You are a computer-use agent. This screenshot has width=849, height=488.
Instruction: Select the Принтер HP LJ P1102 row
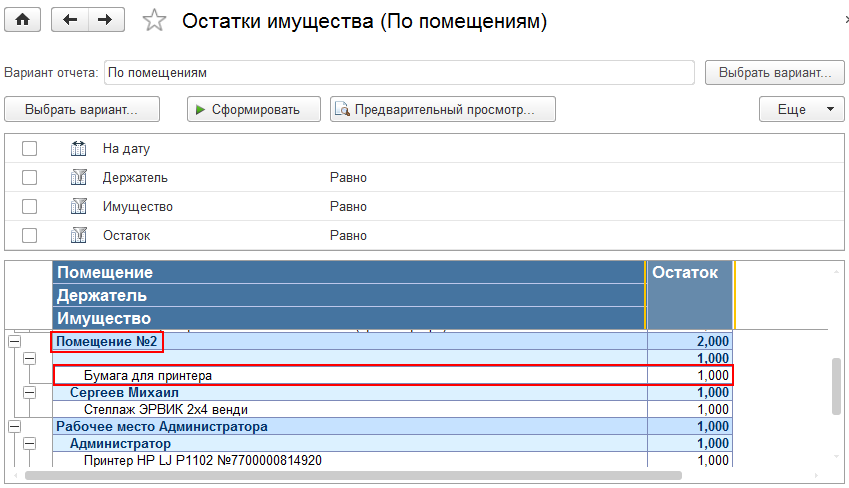pyautogui.click(x=393, y=460)
